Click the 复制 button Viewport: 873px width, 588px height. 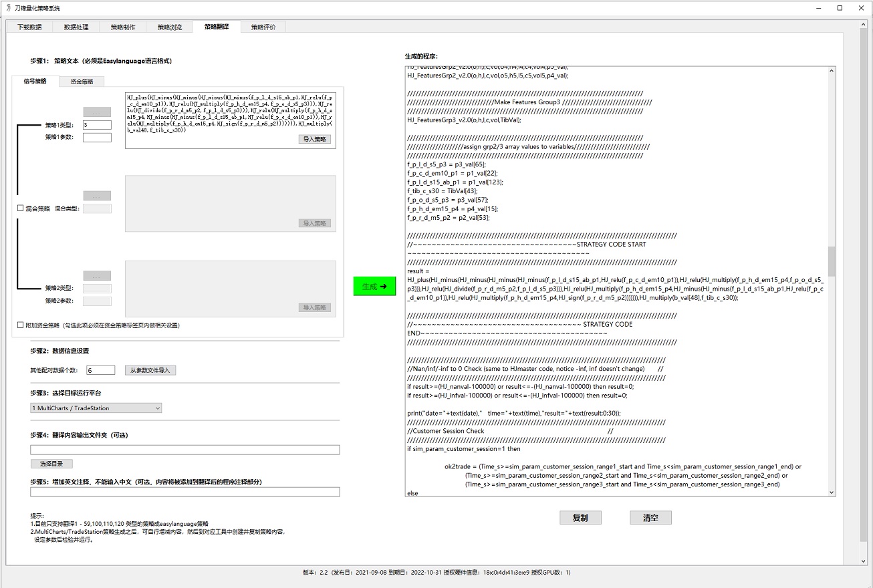pos(580,518)
